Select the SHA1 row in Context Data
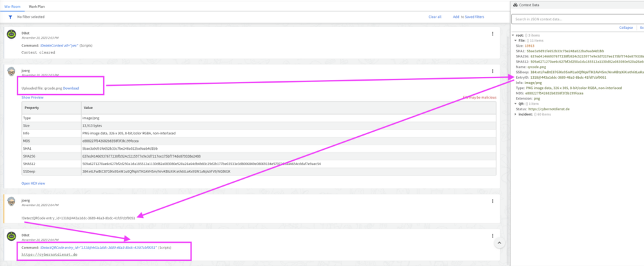Image resolution: width=644 pixels, height=266 pixels. pos(560,51)
